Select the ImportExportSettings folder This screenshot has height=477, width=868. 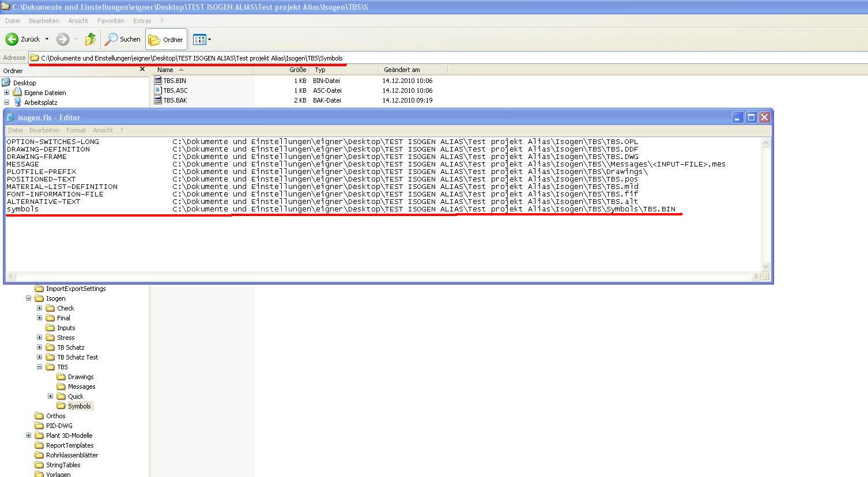tap(76, 289)
